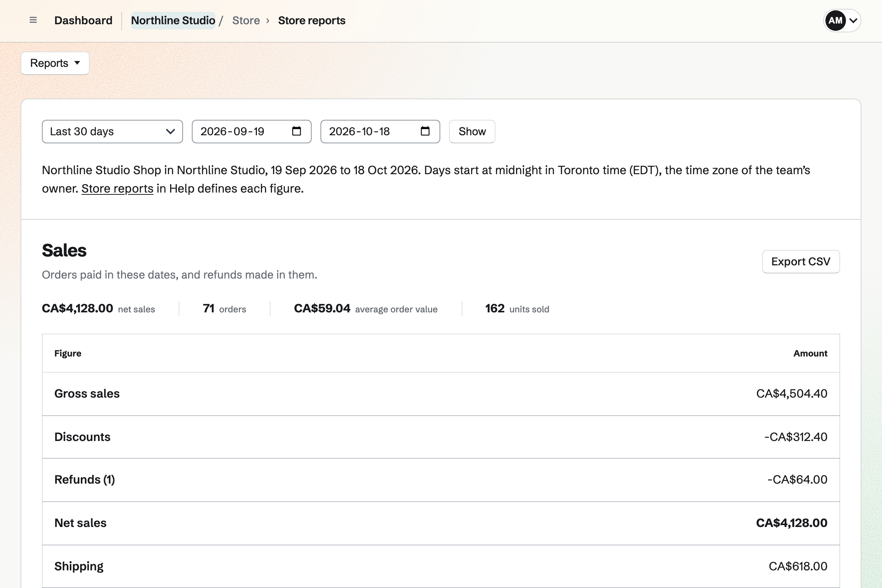Focus the end date field 2026-10-18
882x588 pixels.
380,132
